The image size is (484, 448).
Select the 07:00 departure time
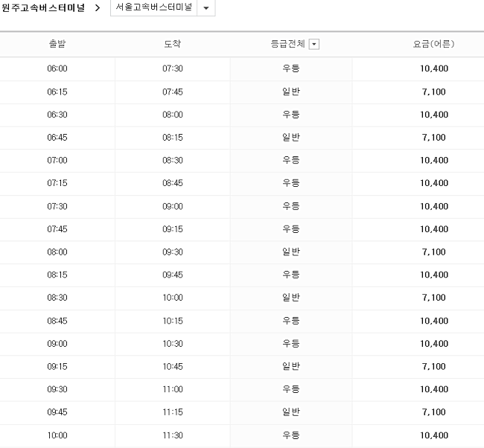point(57,161)
